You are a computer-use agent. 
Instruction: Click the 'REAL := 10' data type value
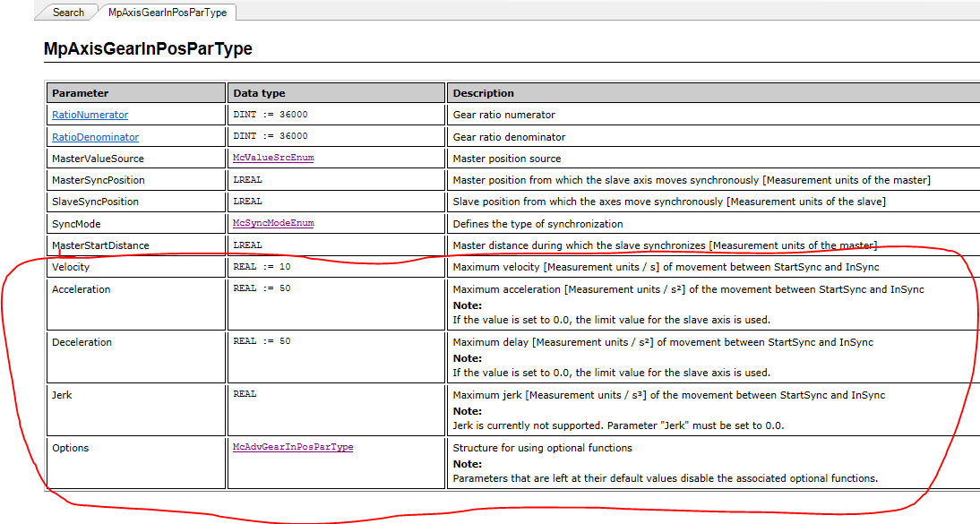tap(262, 266)
